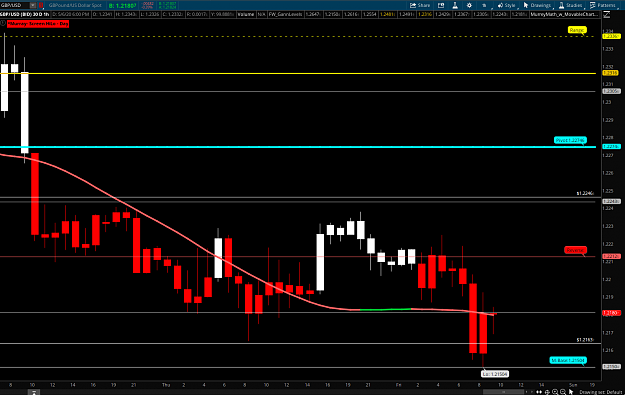Click the bid price B: 1.2180
The image size is (625, 395).
pyautogui.click(x=123, y=6)
